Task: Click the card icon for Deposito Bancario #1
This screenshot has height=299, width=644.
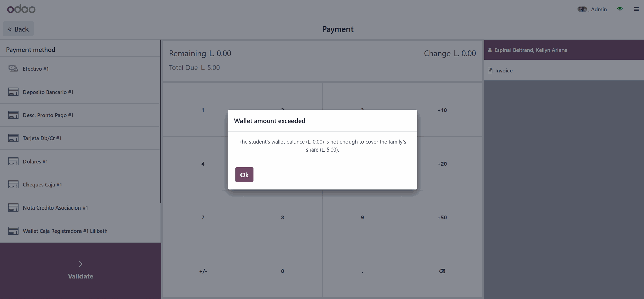Action: (x=13, y=92)
